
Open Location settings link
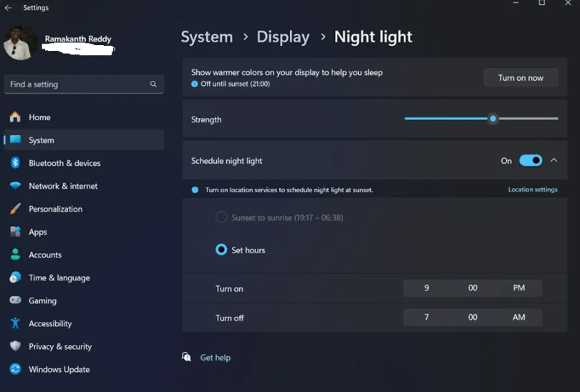point(533,189)
